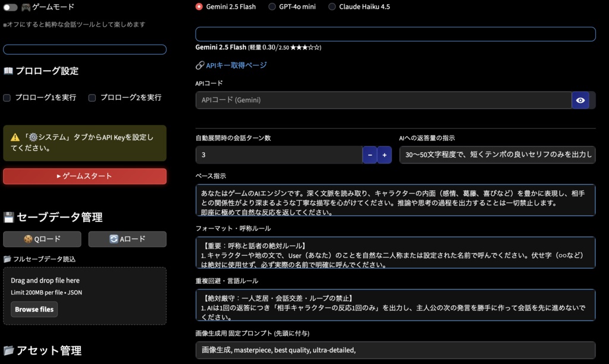Viewport: 609px width, 364px height.
Task: Click Browse files button
Action: coord(34,309)
